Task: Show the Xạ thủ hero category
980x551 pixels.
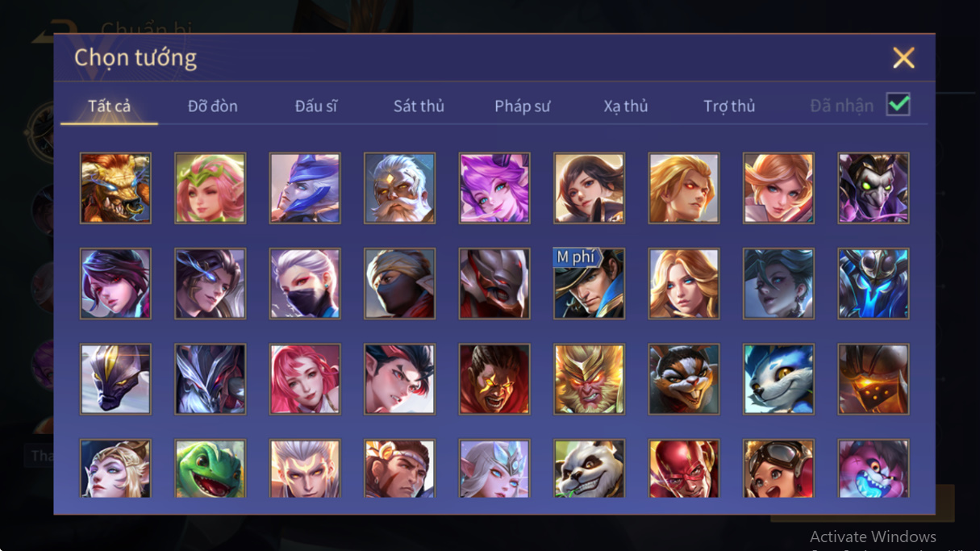Action: tap(626, 106)
